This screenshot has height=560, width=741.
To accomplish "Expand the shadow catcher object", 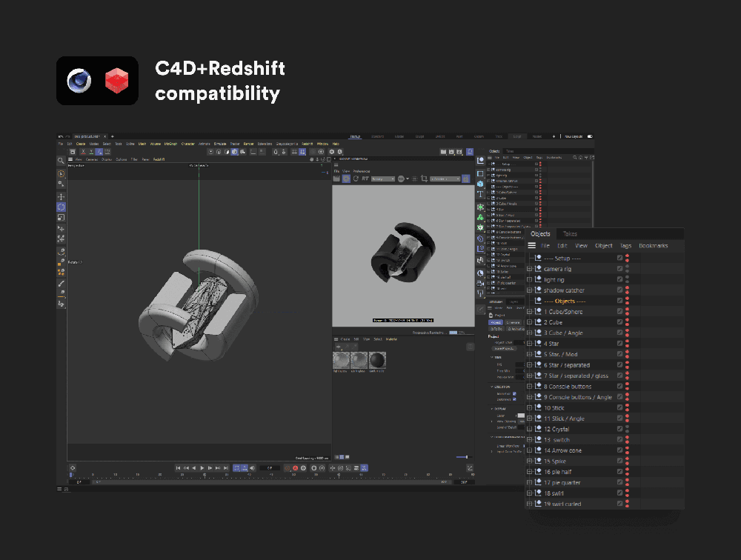I will (530, 290).
